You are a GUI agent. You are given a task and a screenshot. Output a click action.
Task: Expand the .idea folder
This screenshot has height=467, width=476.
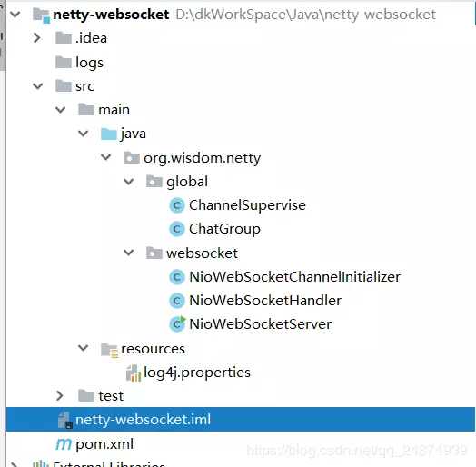(37, 38)
